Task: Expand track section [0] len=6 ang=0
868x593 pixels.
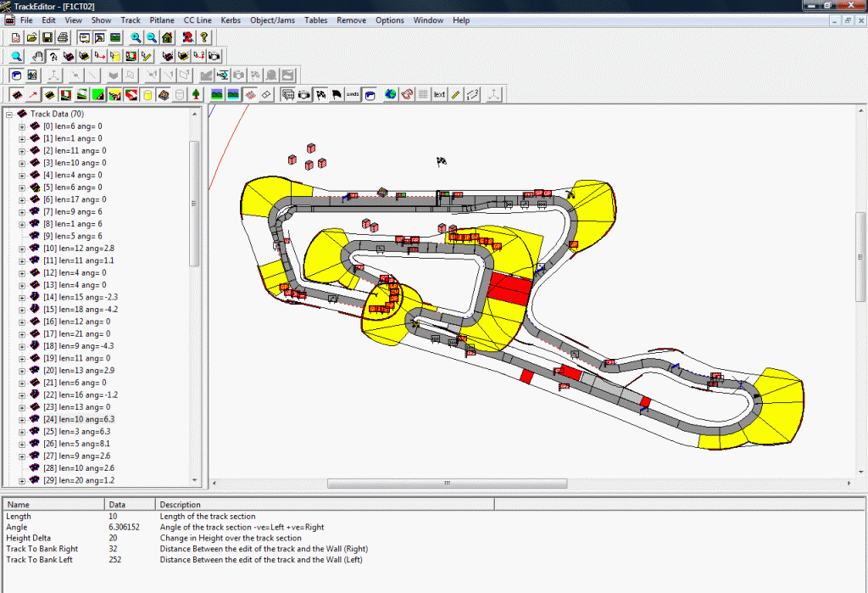Action: (x=22, y=126)
